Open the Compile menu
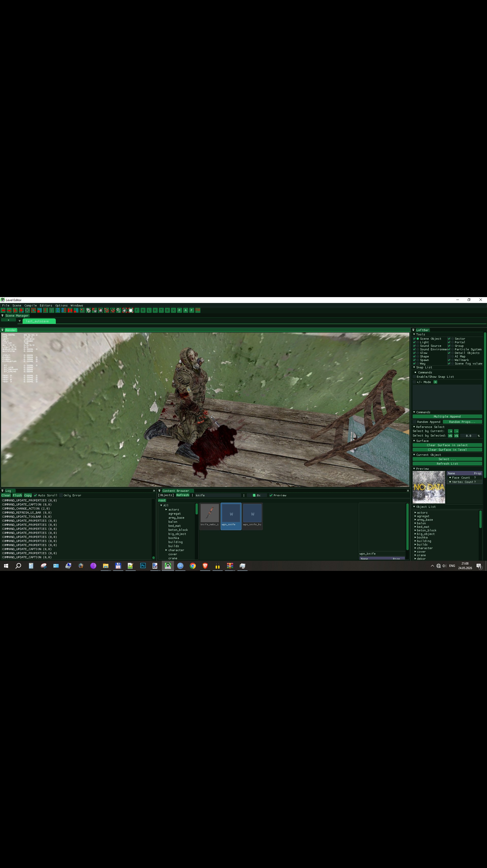Viewport: 487px width, 868px height. (x=30, y=305)
